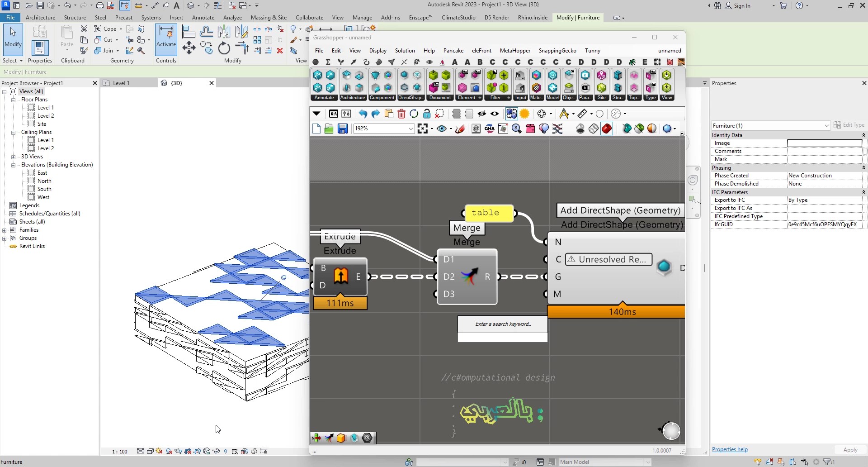Open the Grasshopper zoom 192% dropdown
The height and width of the screenshot is (467, 868).
point(410,129)
